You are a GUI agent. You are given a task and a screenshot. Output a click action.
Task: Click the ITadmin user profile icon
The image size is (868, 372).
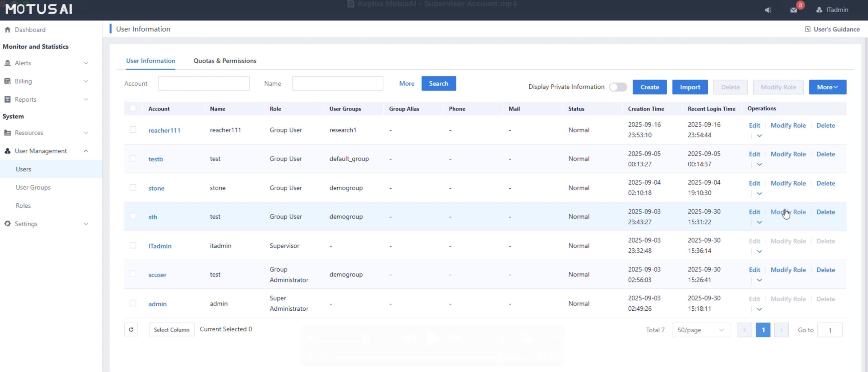click(819, 10)
